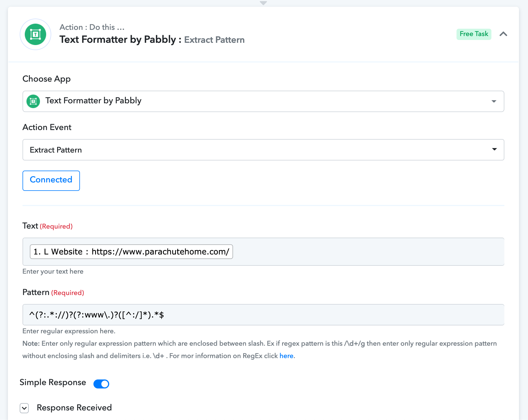Viewport: 528px width, 420px height.
Task: Click the 'Extract Pattern' header subtitle
Action: [214, 40]
